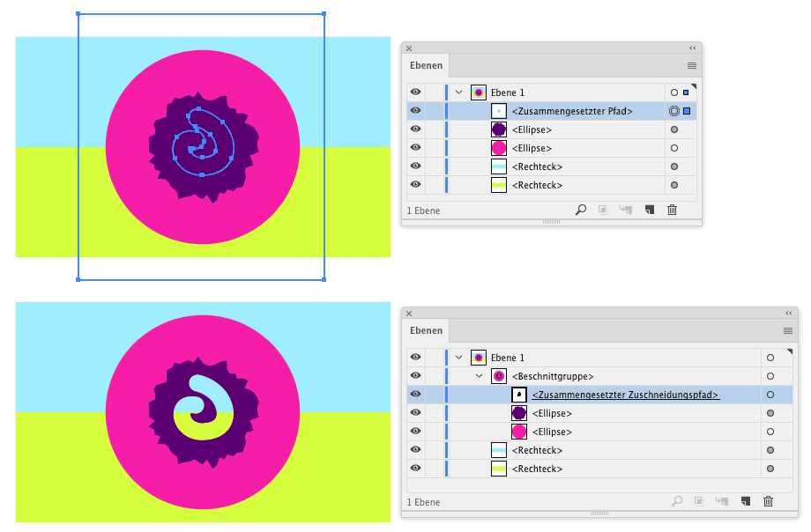
Task: Click the blue selection square of Zusammengesetzter Pfad
Action: pyautogui.click(x=687, y=111)
